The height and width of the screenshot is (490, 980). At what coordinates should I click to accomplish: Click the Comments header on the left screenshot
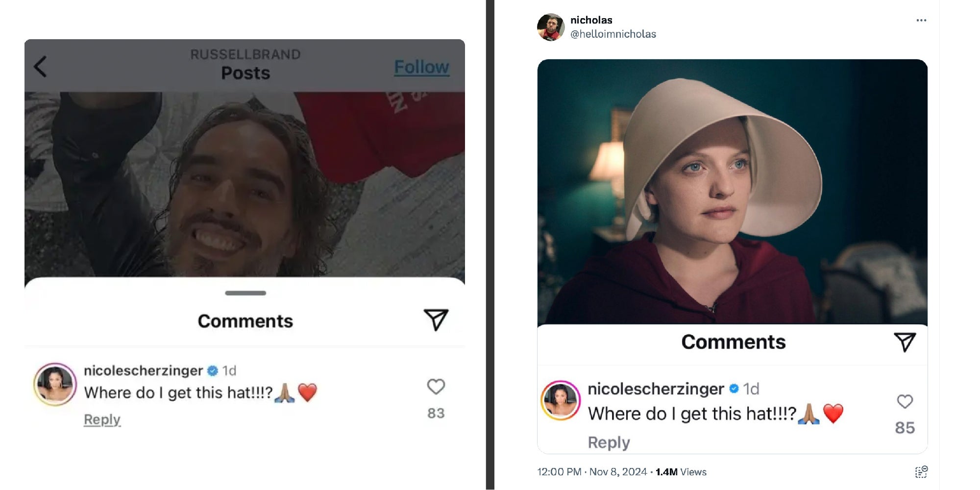coord(245,321)
